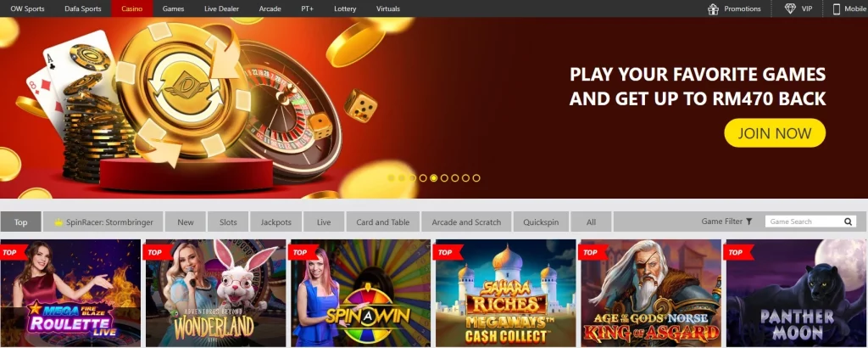Image resolution: width=868 pixels, height=348 pixels.
Task: Click the Mobile phone icon
Action: (837, 8)
